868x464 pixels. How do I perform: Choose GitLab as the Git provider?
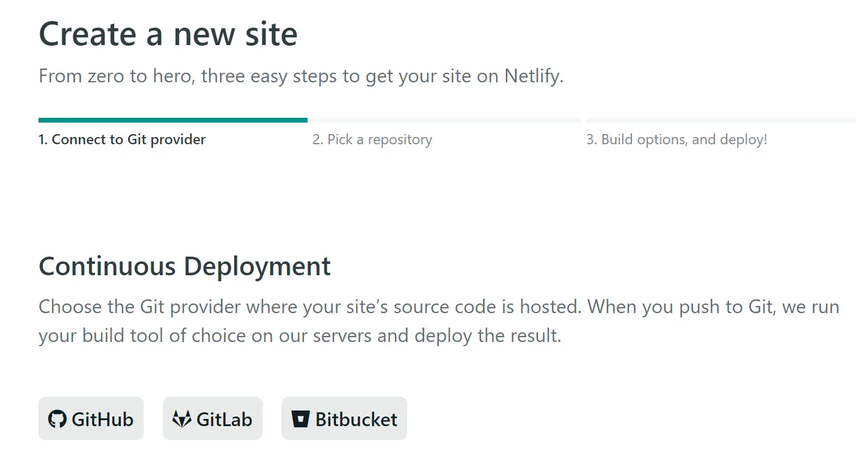213,418
